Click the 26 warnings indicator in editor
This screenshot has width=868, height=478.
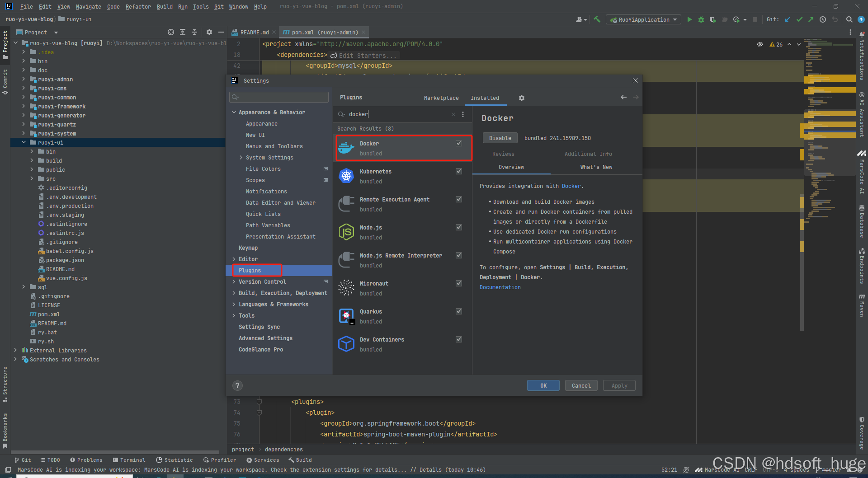click(776, 44)
